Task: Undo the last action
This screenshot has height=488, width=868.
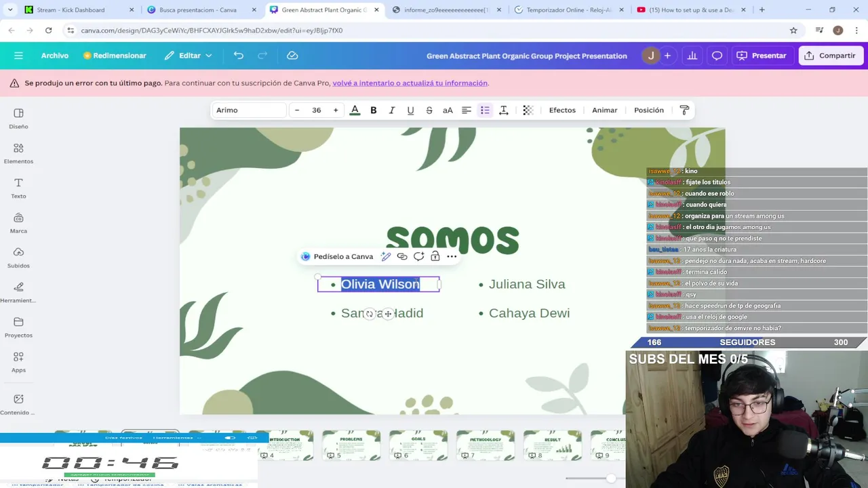Action: tap(239, 56)
